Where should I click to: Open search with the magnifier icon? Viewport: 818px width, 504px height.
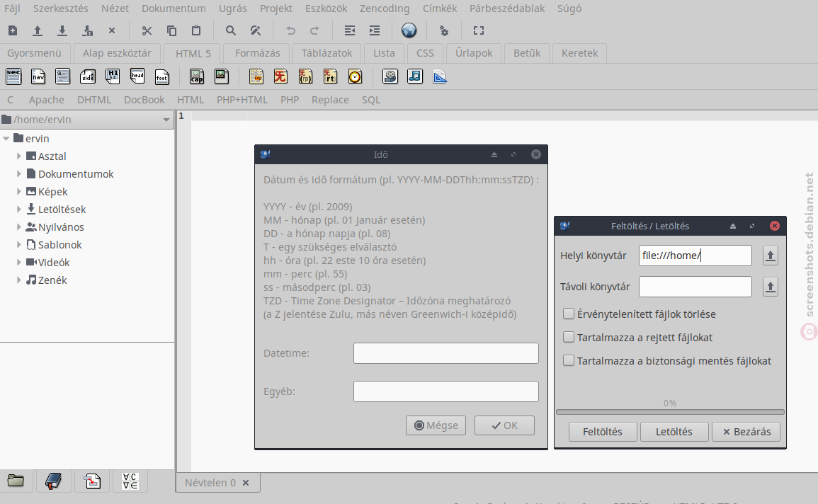[231, 30]
